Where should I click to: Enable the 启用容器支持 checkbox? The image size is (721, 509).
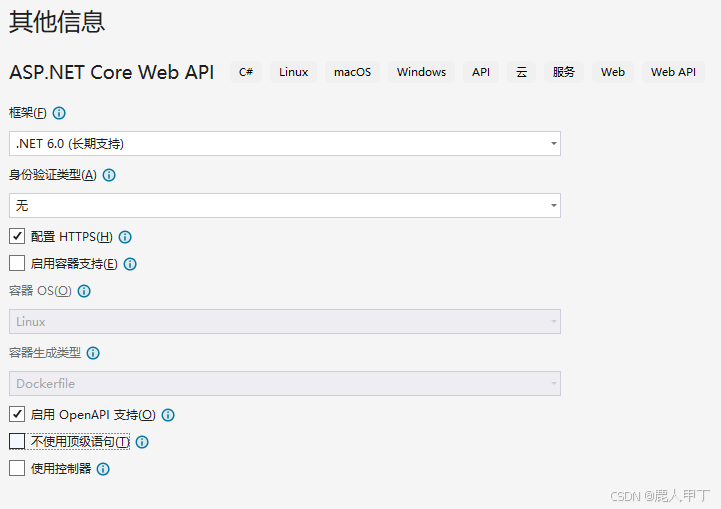[x=17, y=263]
